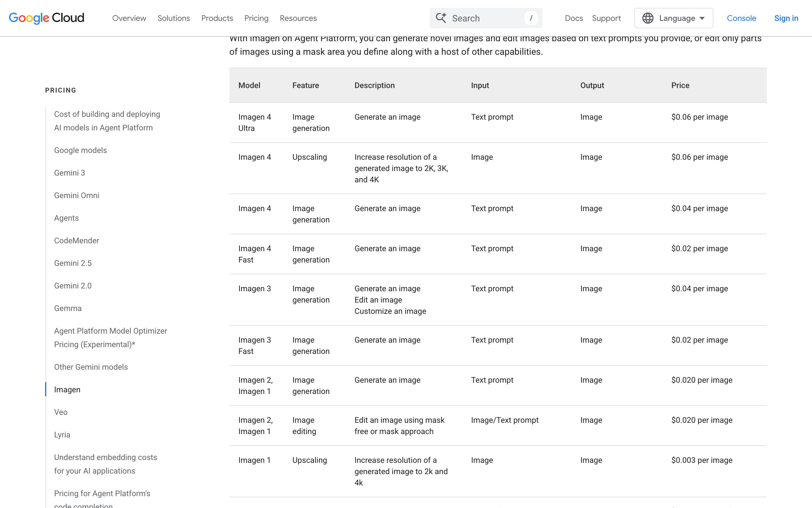Select Gemini 2.5 in pricing sidebar
Screen dimensions: 812x508
pos(73,263)
